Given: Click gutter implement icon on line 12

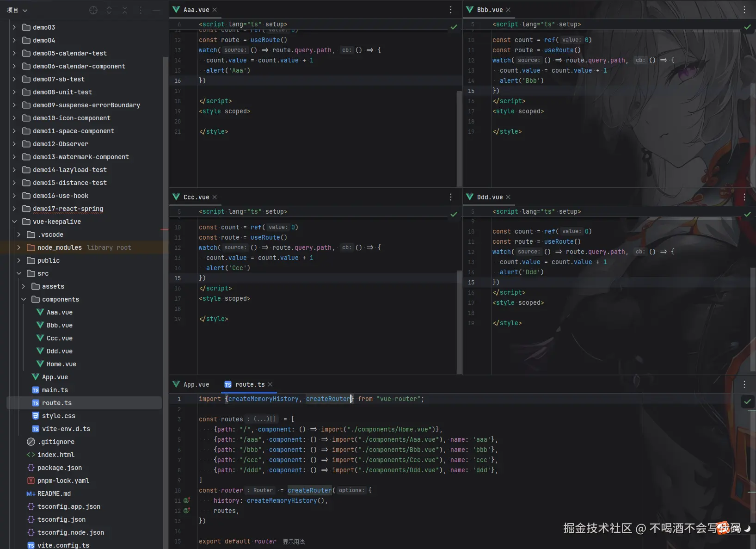Looking at the screenshot, I should pos(187,511).
